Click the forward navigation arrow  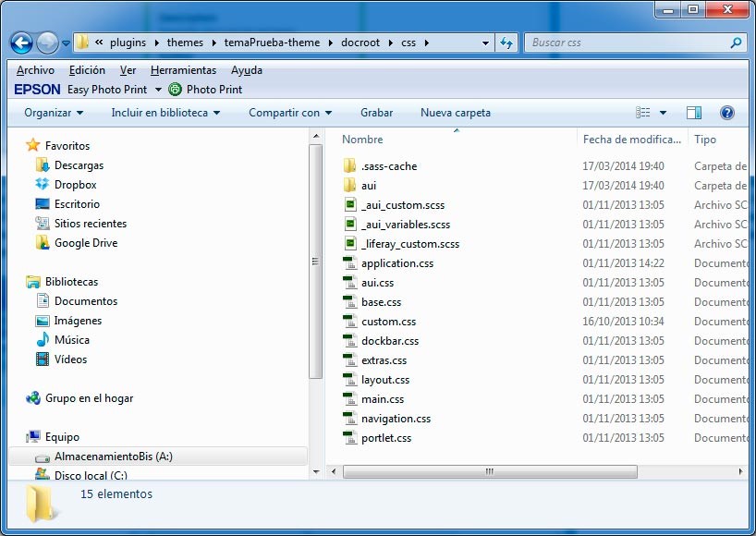pyautogui.click(x=45, y=43)
